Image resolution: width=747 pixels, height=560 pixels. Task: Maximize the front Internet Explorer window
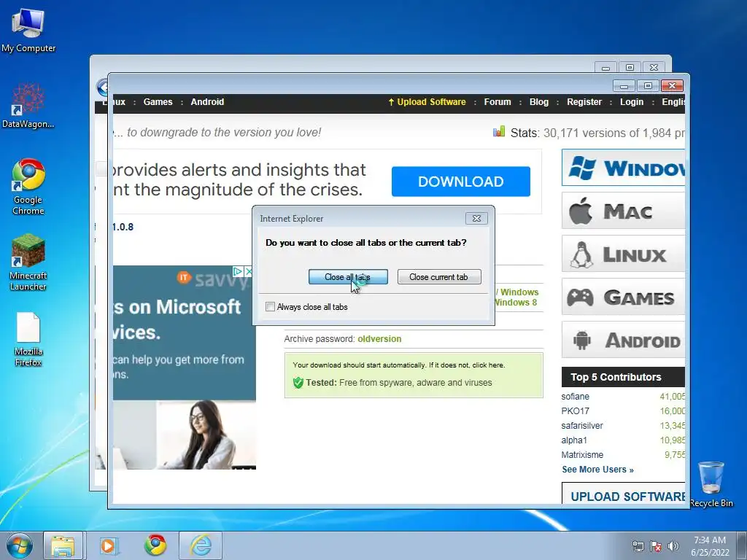point(648,86)
